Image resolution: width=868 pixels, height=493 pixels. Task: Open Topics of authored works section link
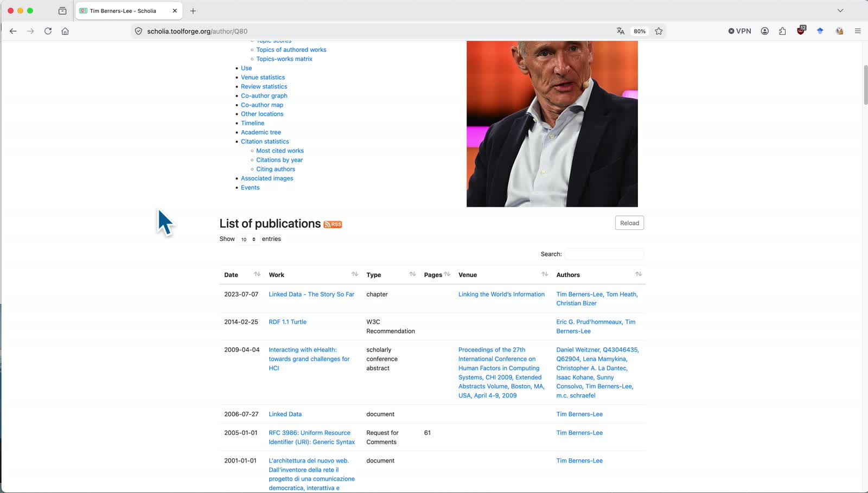(291, 50)
